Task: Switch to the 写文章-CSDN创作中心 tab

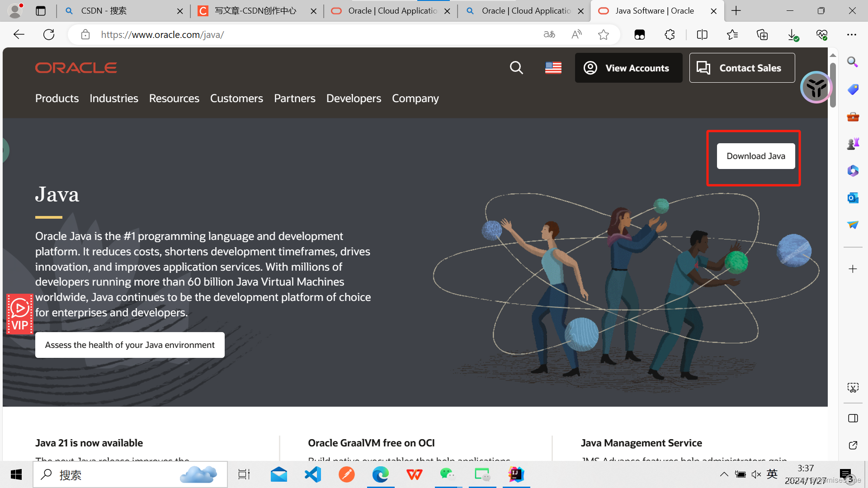Action: pos(255,11)
